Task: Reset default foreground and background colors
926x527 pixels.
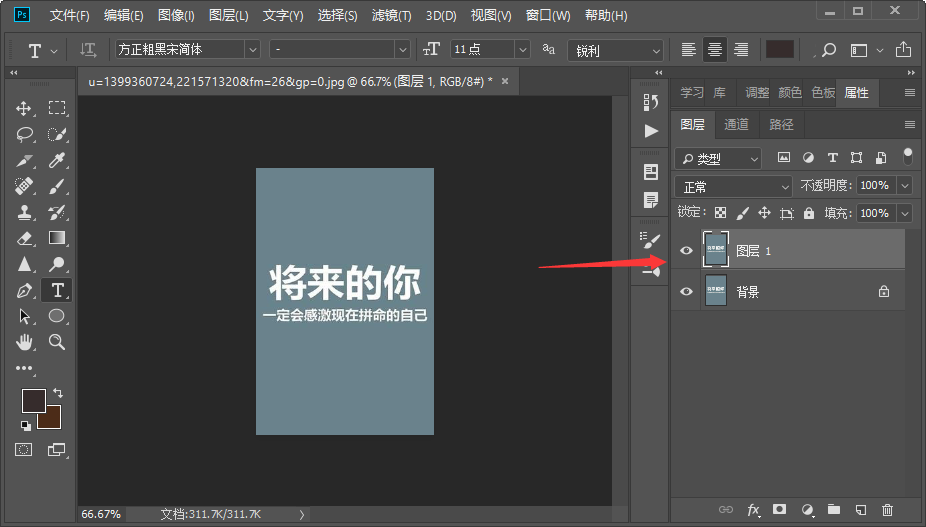Action: click(x=25, y=425)
